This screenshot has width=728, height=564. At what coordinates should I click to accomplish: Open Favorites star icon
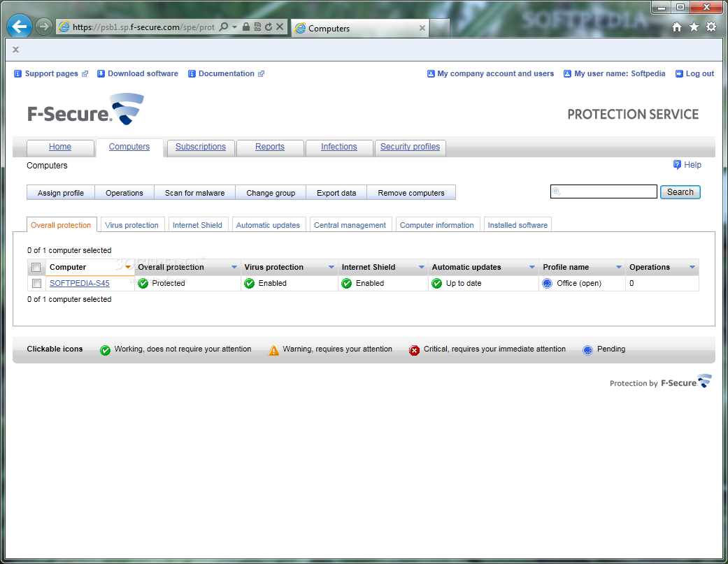tap(694, 27)
